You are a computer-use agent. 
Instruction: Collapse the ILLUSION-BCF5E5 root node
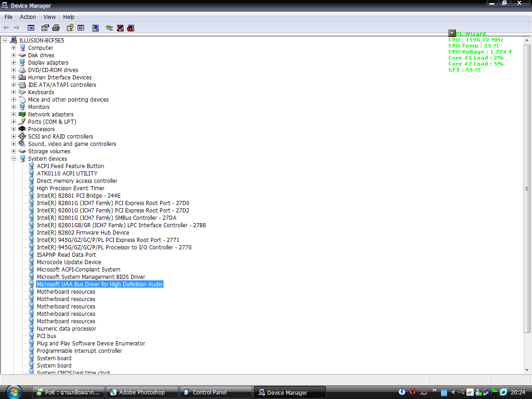tap(5, 40)
